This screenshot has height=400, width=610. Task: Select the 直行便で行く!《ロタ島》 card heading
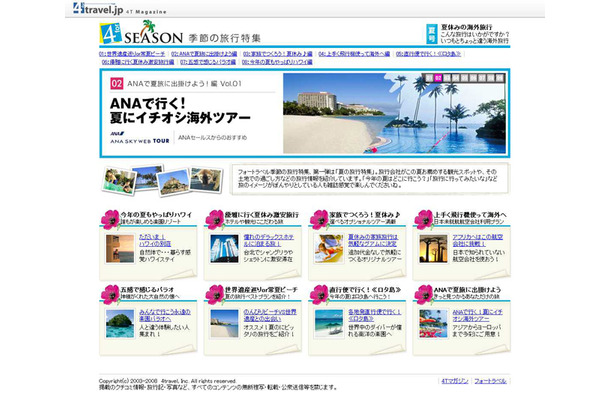tap(365, 290)
